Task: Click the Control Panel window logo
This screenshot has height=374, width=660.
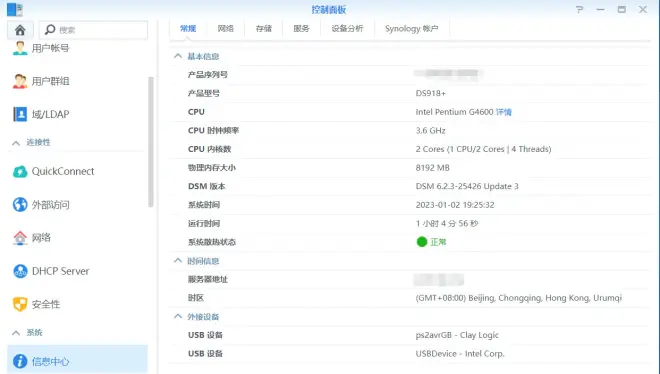Action: [x=15, y=9]
